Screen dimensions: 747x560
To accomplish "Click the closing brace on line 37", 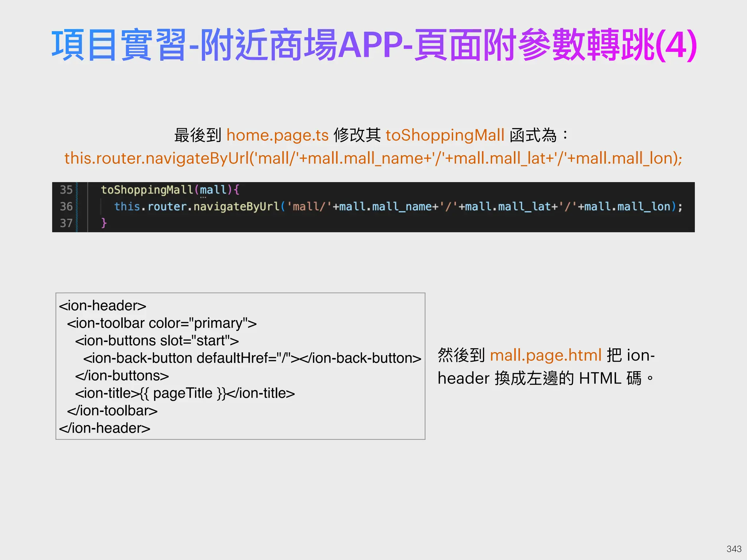I will pyautogui.click(x=104, y=222).
